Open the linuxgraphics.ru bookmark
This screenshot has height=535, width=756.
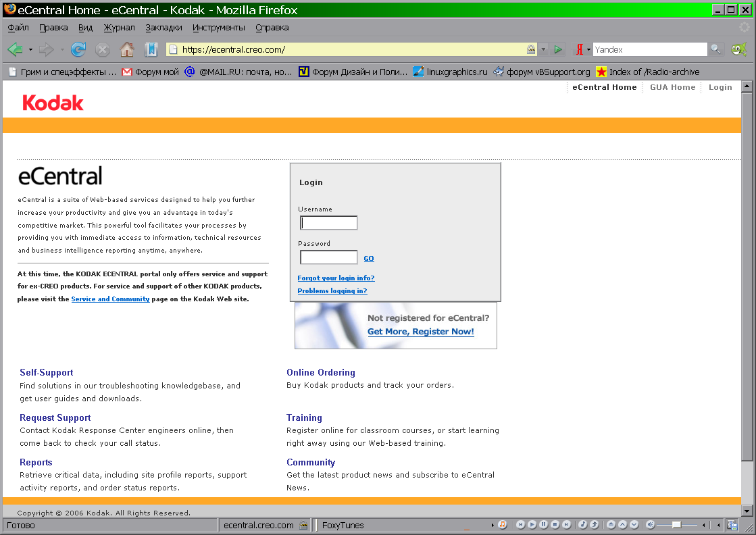point(451,72)
